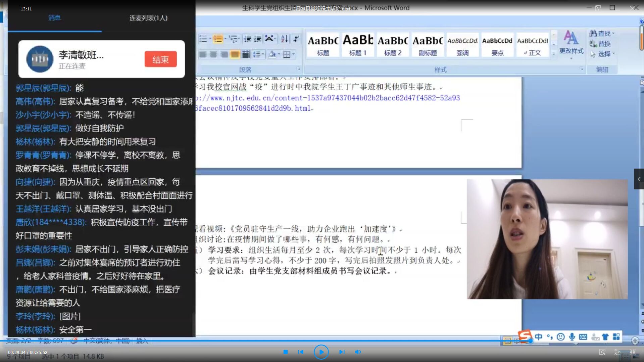Apply the 标题 style
This screenshot has width=644, height=362.
[x=323, y=45]
